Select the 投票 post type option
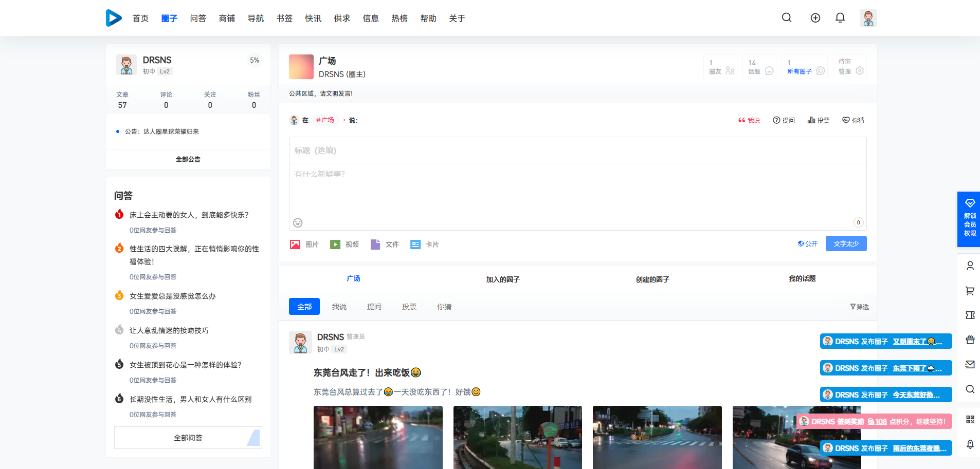 pyautogui.click(x=819, y=120)
